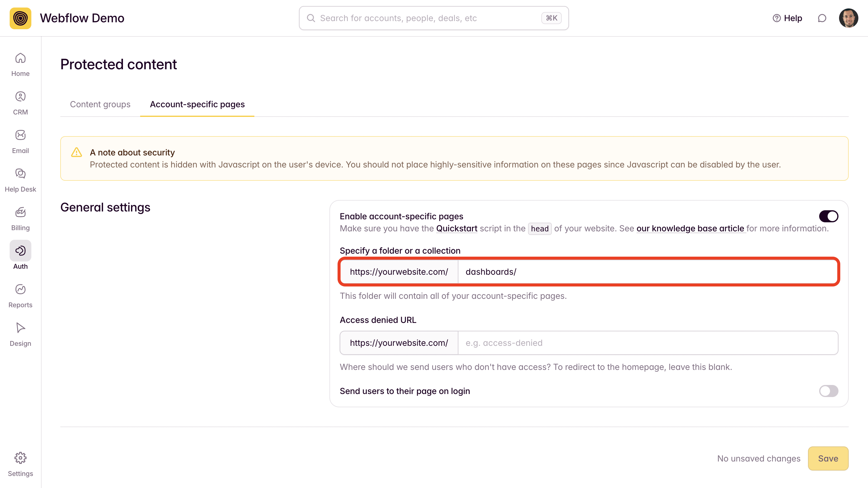Enable Send users to their page toggle
This screenshot has width=868, height=488.
pyautogui.click(x=828, y=391)
